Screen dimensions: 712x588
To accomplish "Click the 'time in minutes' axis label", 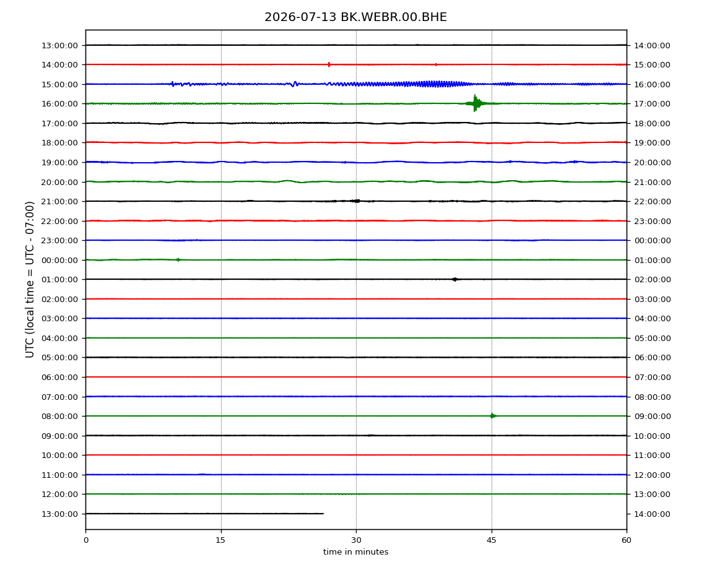I will click(x=355, y=552).
